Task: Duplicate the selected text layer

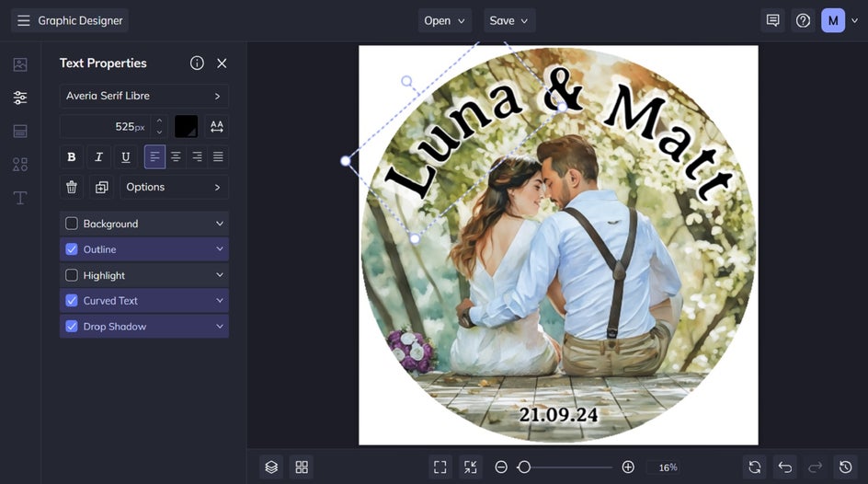Action: point(101,187)
